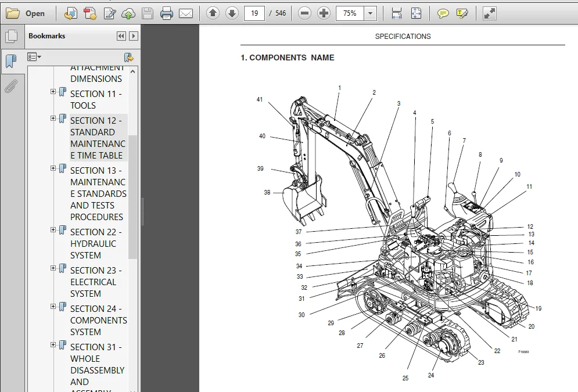578x392 pixels.
Task: Open SECTION 24 - COMPONENTS SYSTEM bookmark
Action: coord(98,320)
